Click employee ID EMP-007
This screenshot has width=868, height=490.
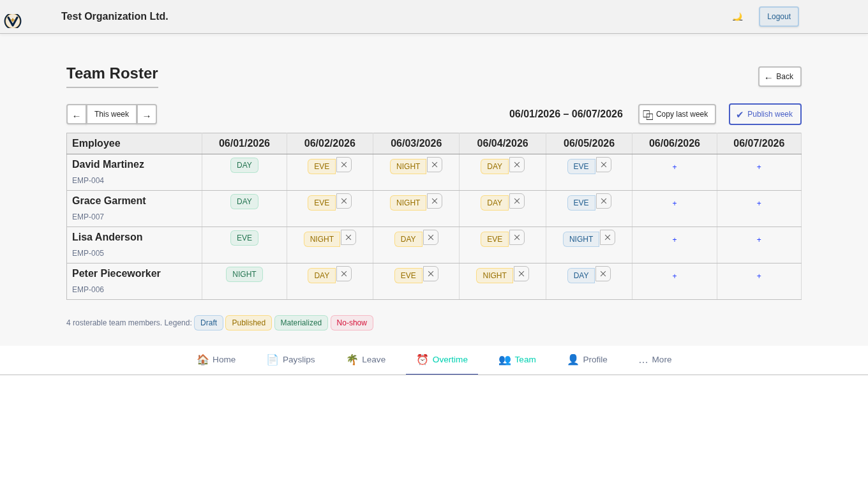pos(88,217)
